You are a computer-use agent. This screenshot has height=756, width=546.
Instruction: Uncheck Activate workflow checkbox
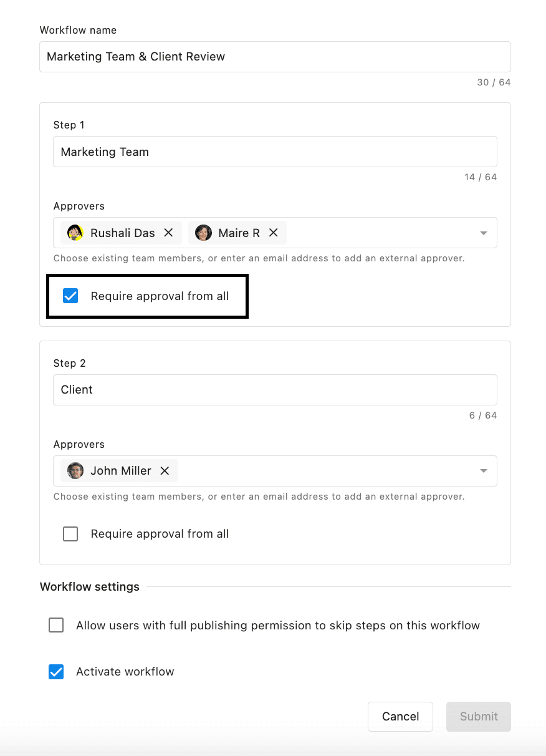click(56, 672)
